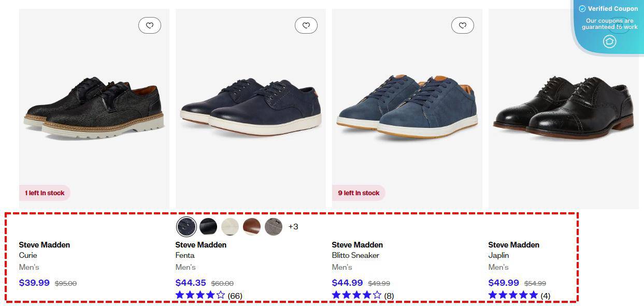Add the Curie shoe to favorites
Viewport: 644px width, 306px height.
[149, 25]
